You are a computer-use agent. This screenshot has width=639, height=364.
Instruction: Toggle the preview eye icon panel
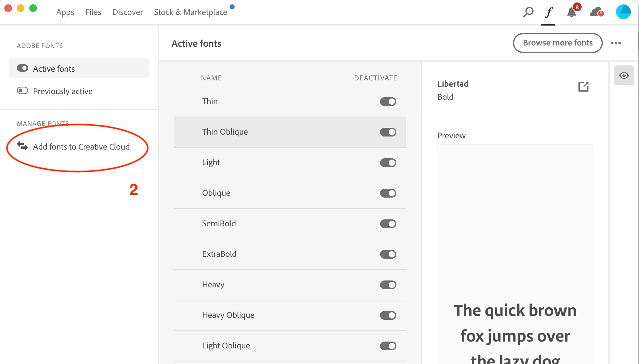[x=624, y=75]
